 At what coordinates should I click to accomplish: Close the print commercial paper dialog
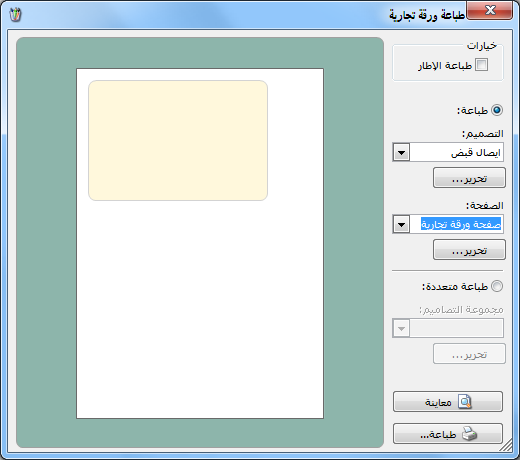(490, 10)
